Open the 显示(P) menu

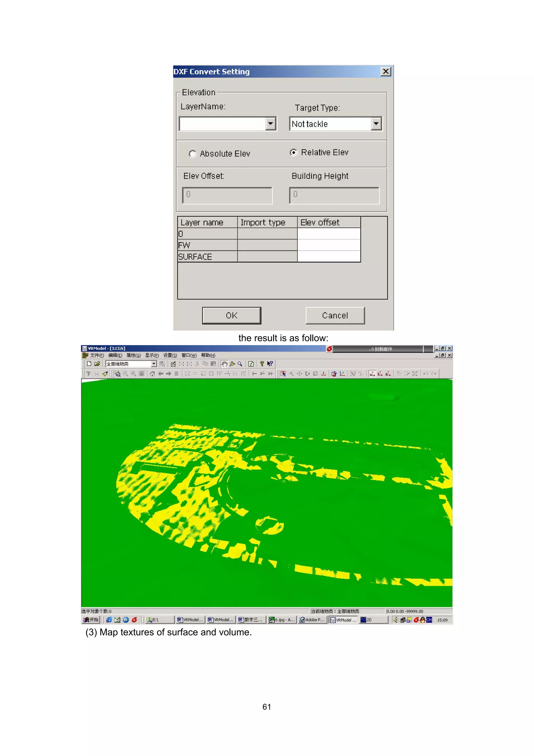[x=152, y=355]
